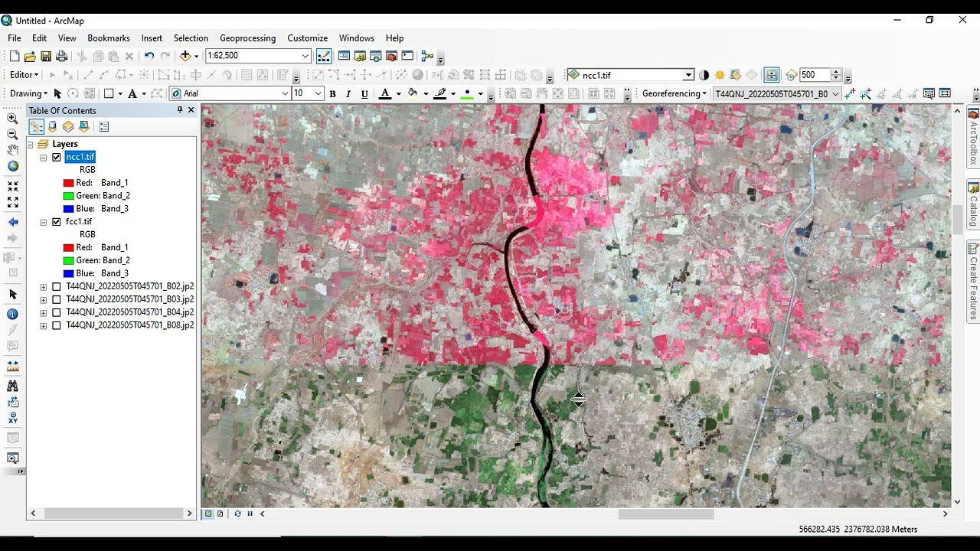980x551 pixels.
Task: Enable the B02.jp2 layer checkbox
Action: tap(57, 287)
